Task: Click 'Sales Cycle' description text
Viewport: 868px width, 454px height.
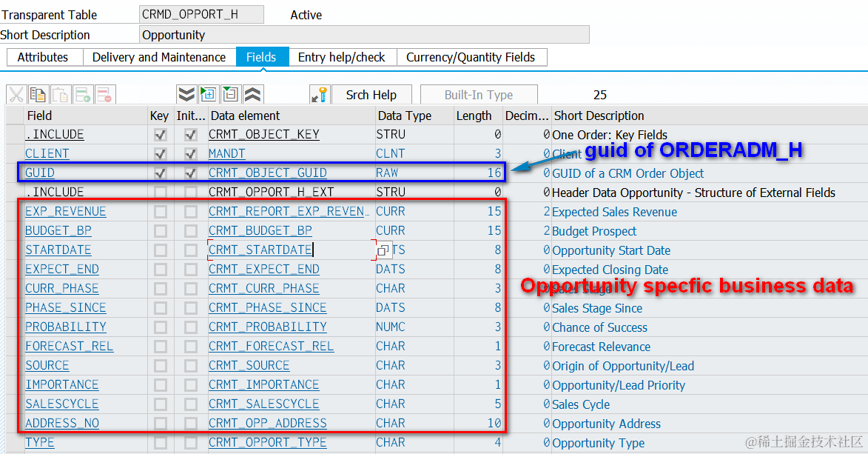Action: click(581, 404)
